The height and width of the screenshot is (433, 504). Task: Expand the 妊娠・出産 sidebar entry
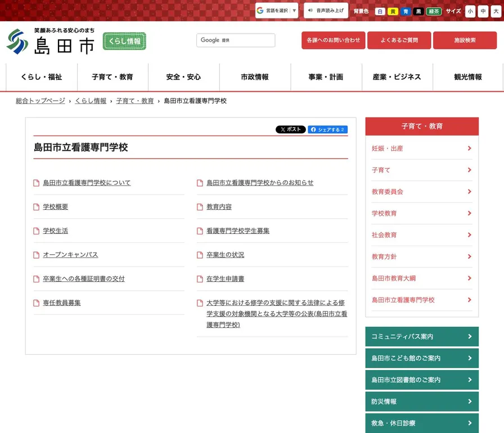(x=422, y=148)
